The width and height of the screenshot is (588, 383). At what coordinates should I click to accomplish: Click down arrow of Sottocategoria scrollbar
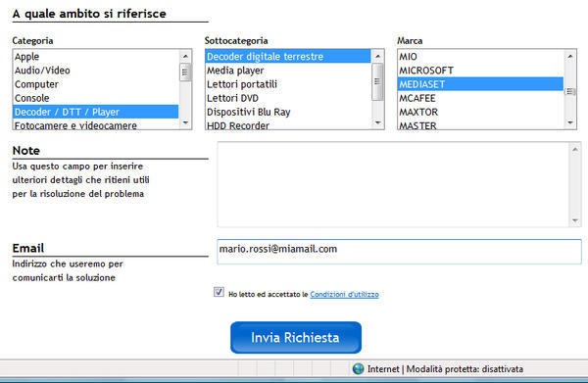pyautogui.click(x=377, y=122)
